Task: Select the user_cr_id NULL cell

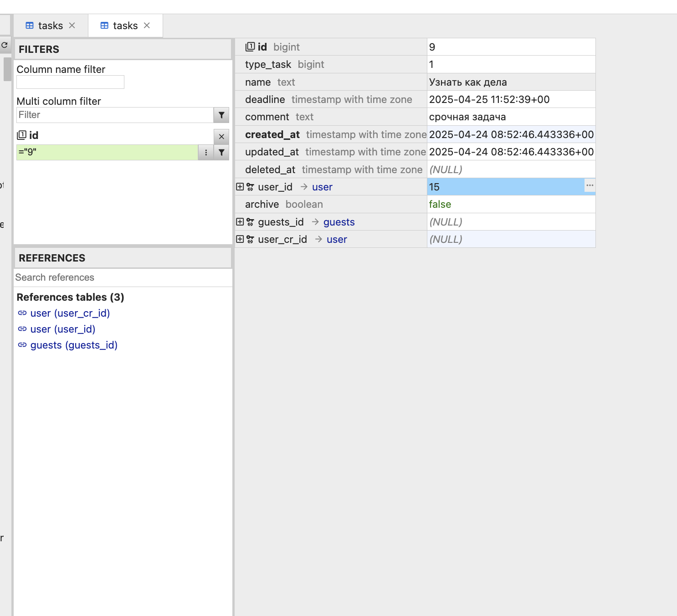Action: pyautogui.click(x=511, y=239)
